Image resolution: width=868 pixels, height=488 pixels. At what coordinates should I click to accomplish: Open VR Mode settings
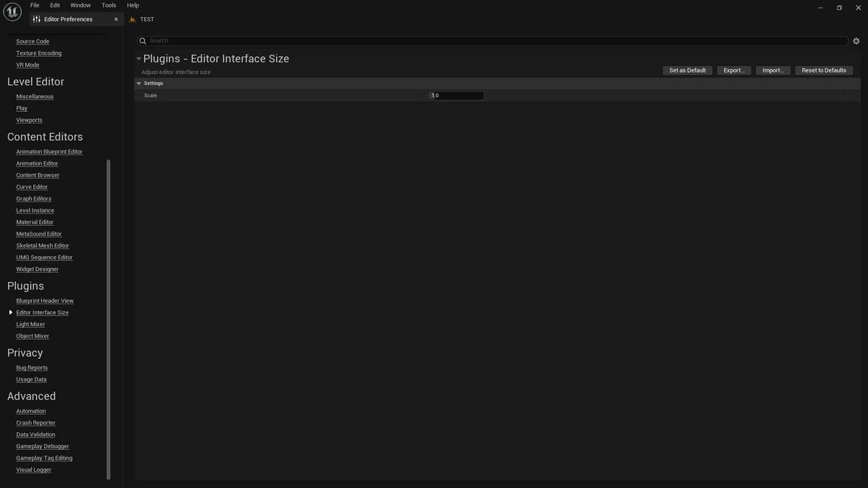[28, 65]
